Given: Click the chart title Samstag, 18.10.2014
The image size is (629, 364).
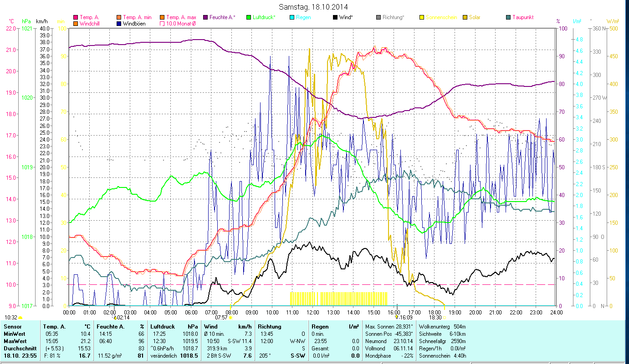Looking at the screenshot, I should (314, 7).
